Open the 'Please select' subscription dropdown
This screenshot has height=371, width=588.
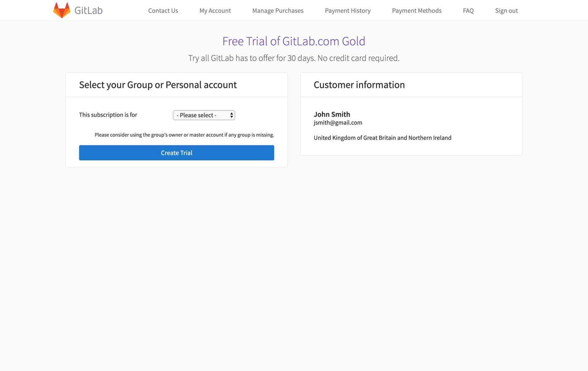204,115
